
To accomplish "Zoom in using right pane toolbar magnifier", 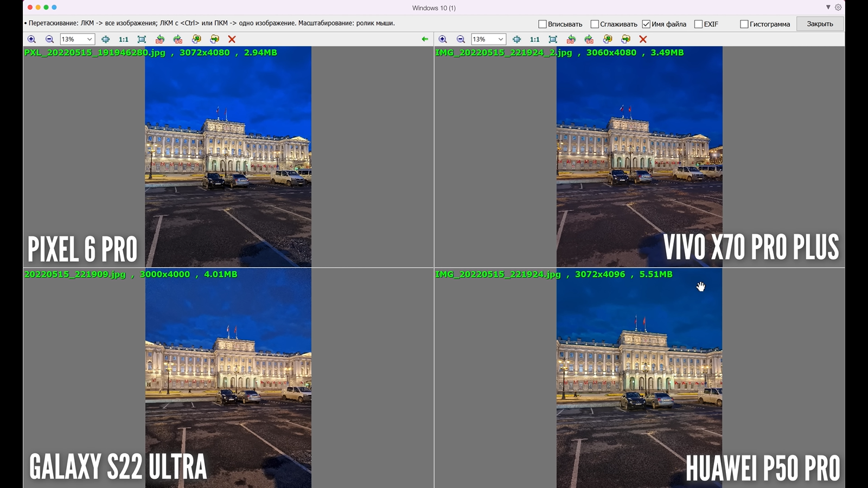I will coord(443,39).
